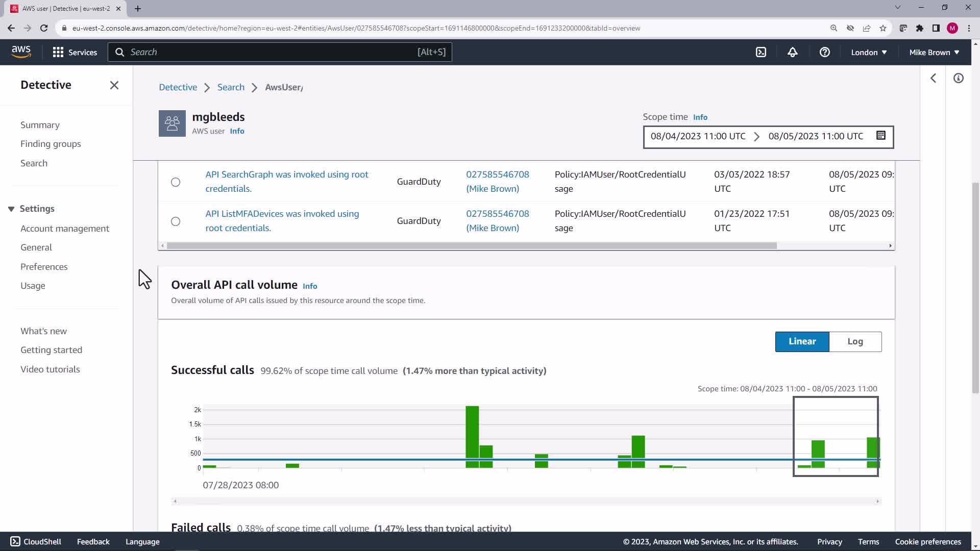
Task: Select the API SearchGraph finding radio button
Action: [x=176, y=182]
